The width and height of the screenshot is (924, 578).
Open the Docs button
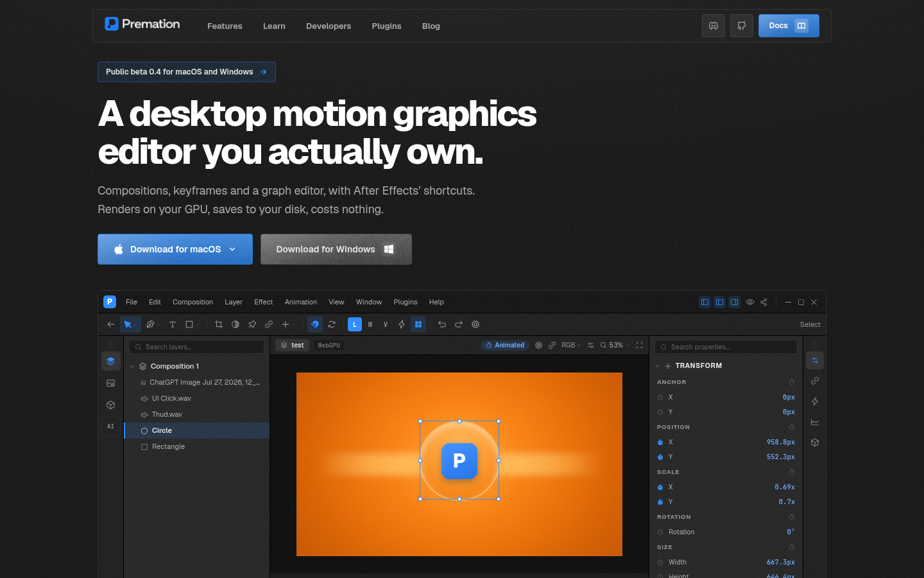click(789, 26)
